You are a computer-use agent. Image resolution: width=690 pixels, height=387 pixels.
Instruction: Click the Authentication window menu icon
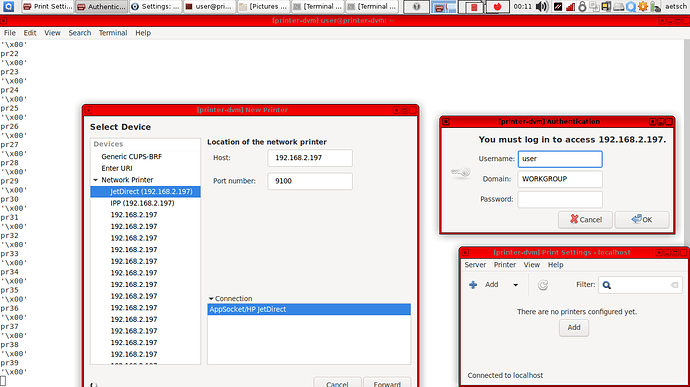point(446,122)
